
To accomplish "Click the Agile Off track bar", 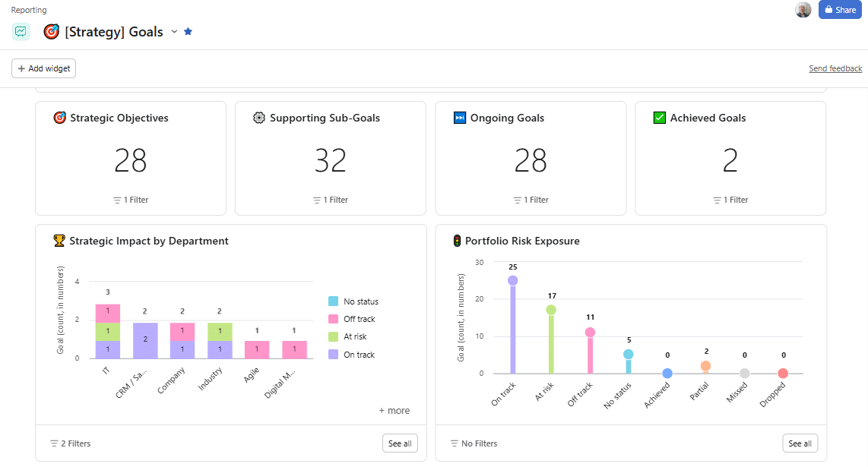I will pyautogui.click(x=257, y=350).
